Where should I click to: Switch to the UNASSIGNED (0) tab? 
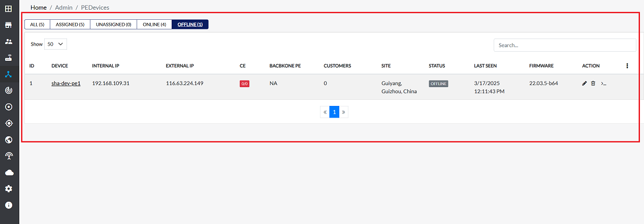coord(114,24)
